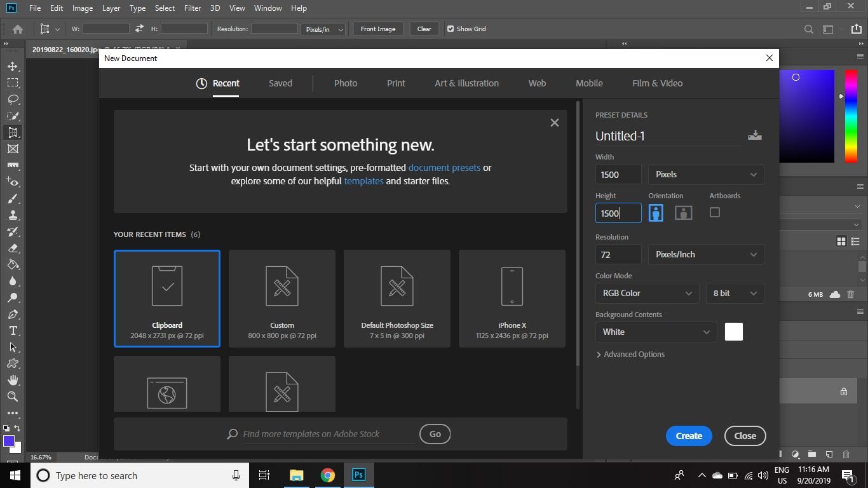Select the Red Eye tool
The width and height of the screenshot is (868, 488).
point(13,182)
